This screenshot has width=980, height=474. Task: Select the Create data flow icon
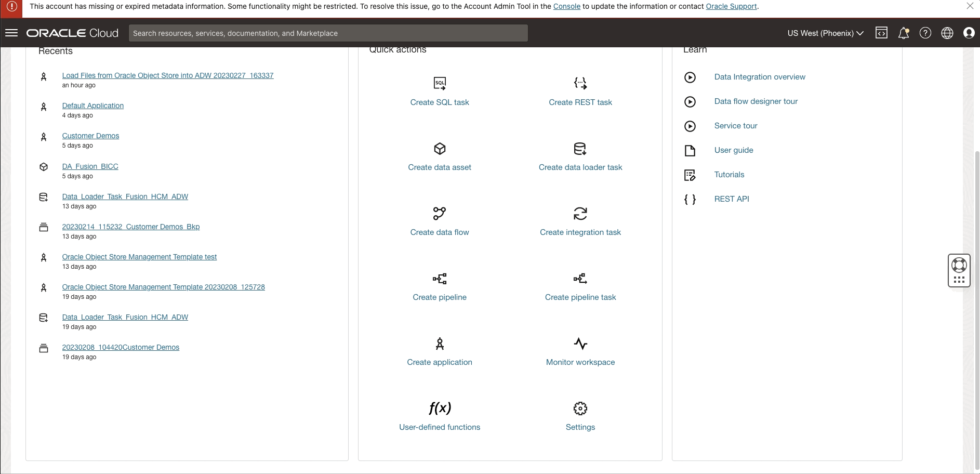(440, 214)
